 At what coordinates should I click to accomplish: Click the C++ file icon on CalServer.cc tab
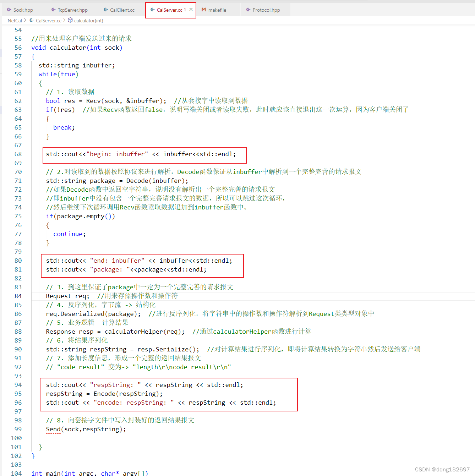tap(153, 10)
